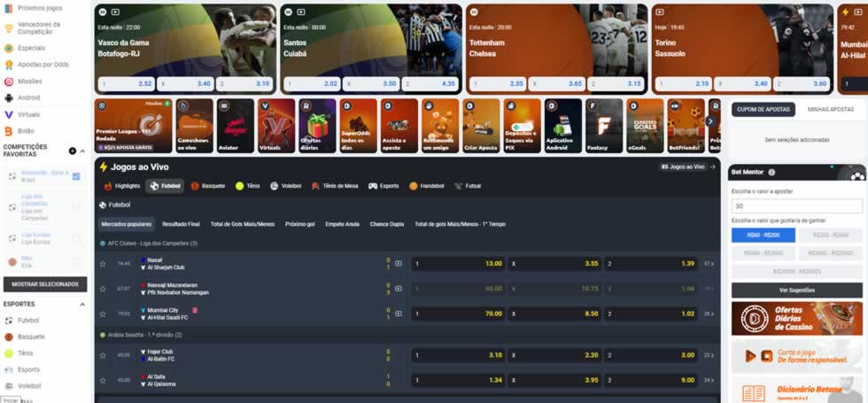Select the Resultado Final market tab

(181, 224)
